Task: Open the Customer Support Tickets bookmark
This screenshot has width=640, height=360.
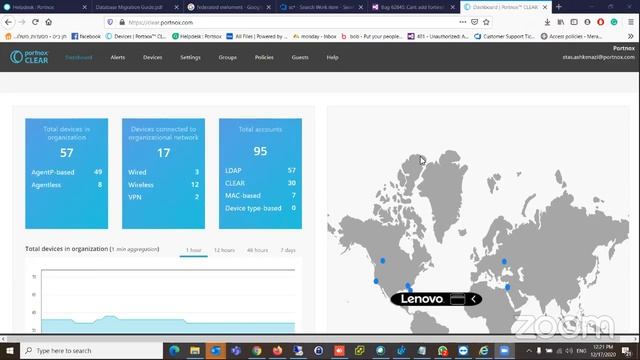Action: (x=504, y=36)
